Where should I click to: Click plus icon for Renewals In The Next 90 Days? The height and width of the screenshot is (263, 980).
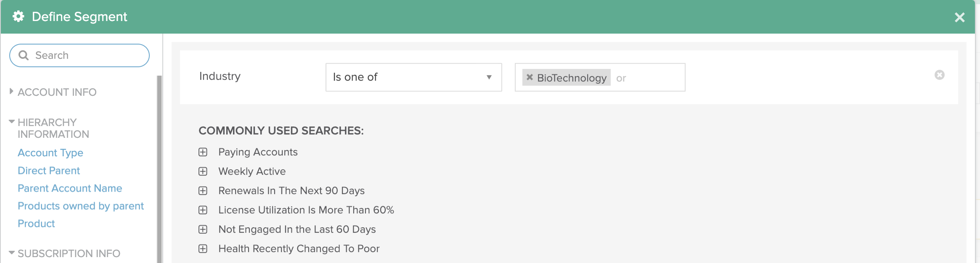pos(203,191)
